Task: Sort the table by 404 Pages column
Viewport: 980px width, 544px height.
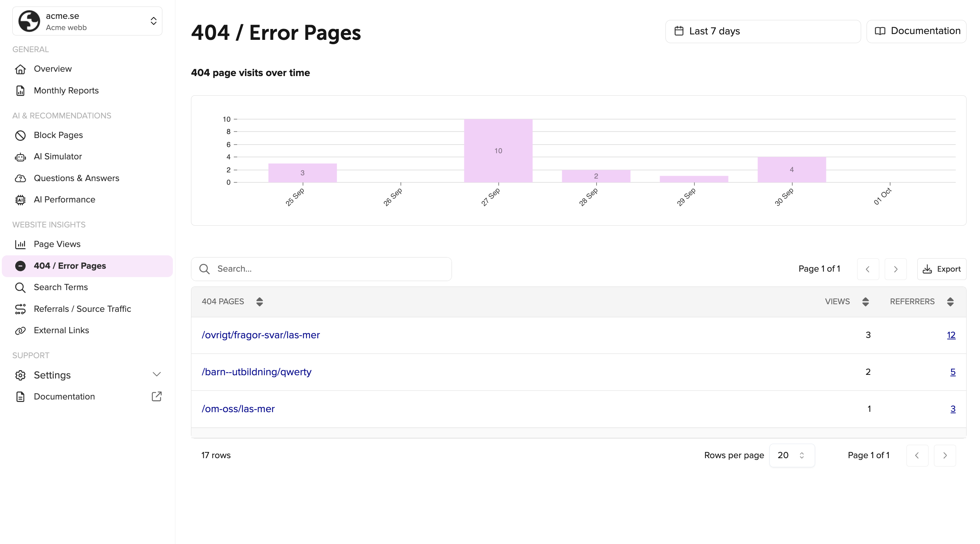Action: (x=259, y=302)
